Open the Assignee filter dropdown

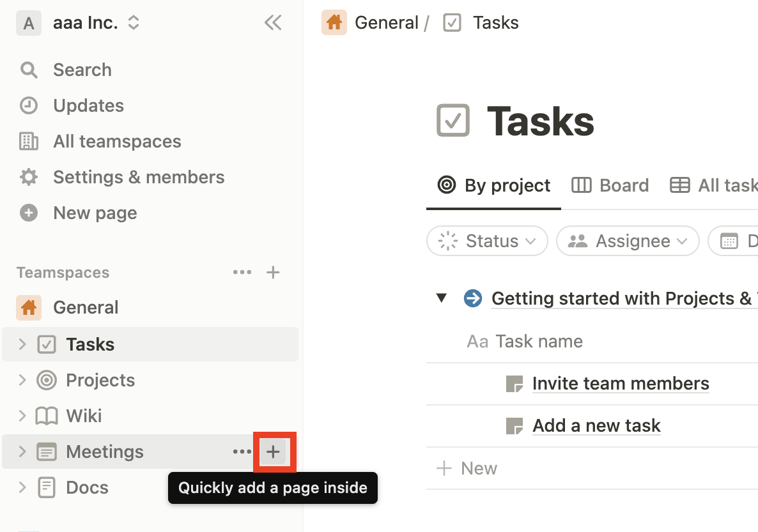(x=628, y=241)
